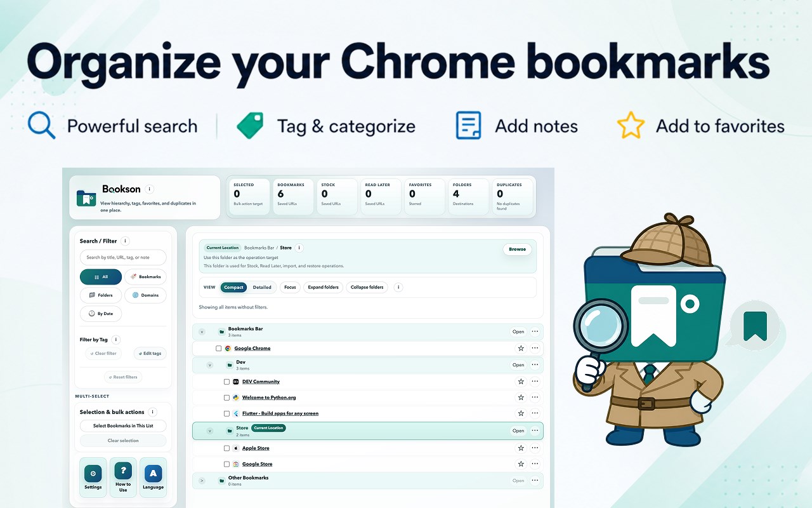Screen dimensions: 812x508
Task: Collapse the Store folder chevron
Action: (210, 431)
